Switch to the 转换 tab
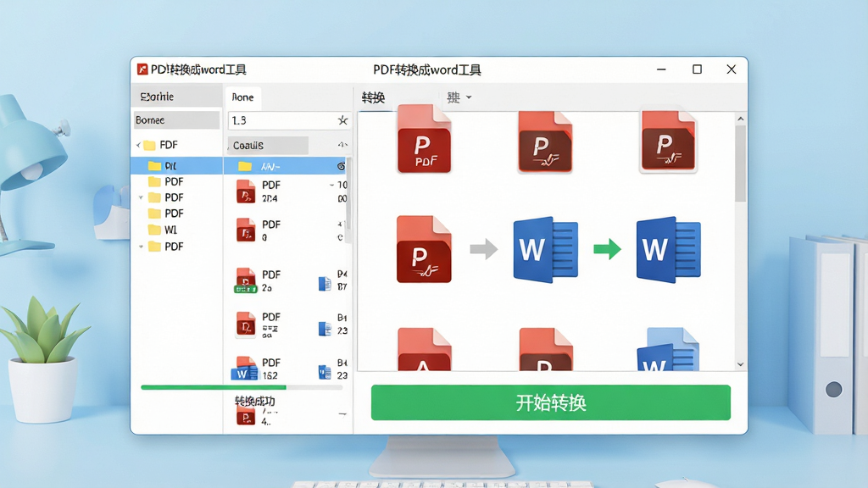 tap(374, 98)
